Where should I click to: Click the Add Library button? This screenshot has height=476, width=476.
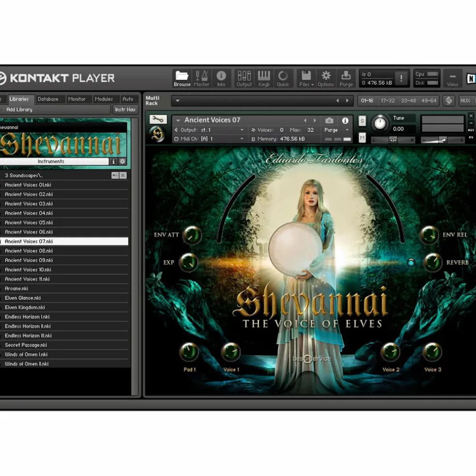55,110
